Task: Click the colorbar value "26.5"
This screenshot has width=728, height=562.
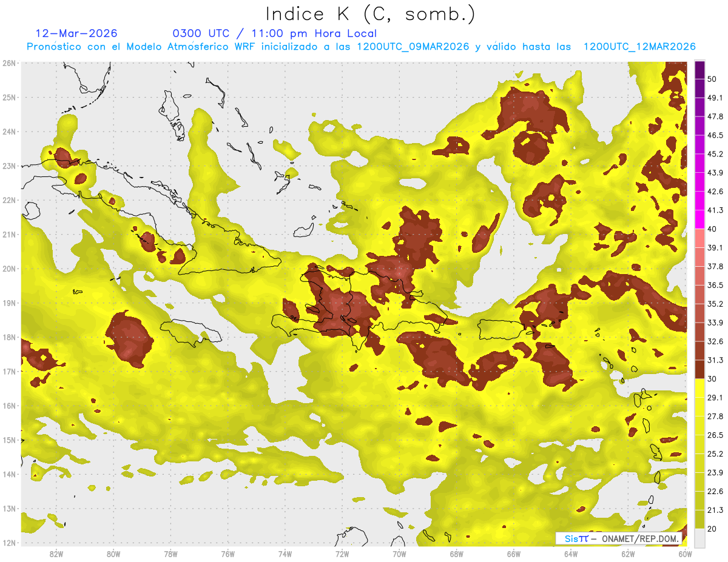Action: [x=715, y=435]
